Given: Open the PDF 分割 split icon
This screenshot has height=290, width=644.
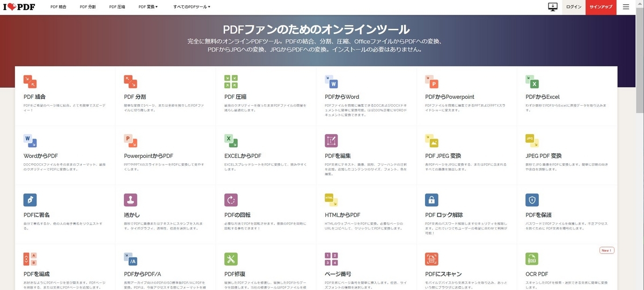Looking at the screenshot, I should point(130,81).
